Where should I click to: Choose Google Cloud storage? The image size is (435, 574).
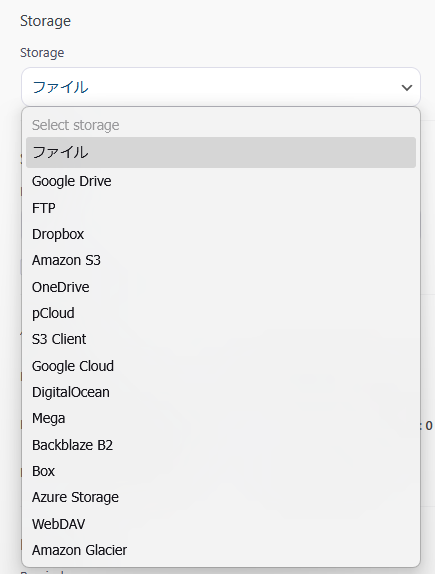point(221,366)
